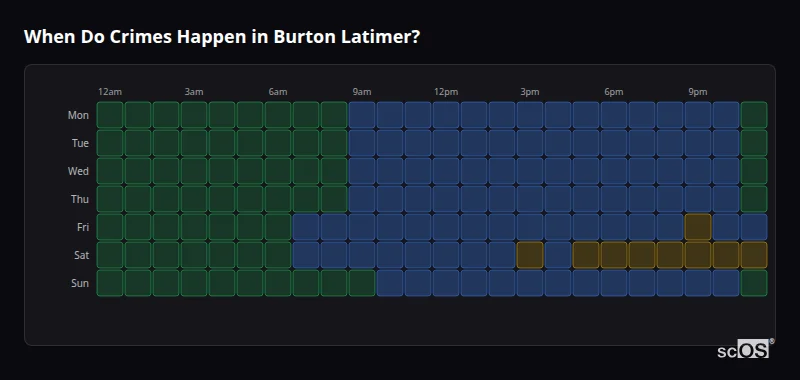Click the 12pm column header
This screenshot has width=800, height=380.
coord(446,92)
